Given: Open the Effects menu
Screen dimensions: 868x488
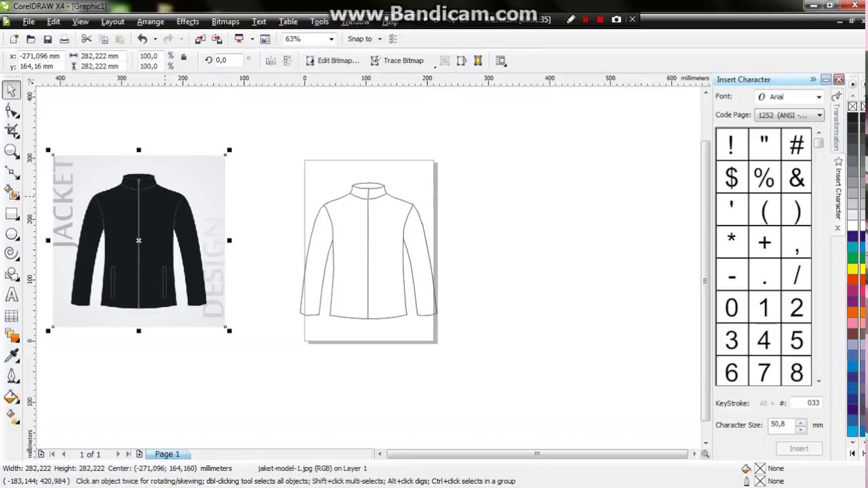Looking at the screenshot, I should (188, 22).
